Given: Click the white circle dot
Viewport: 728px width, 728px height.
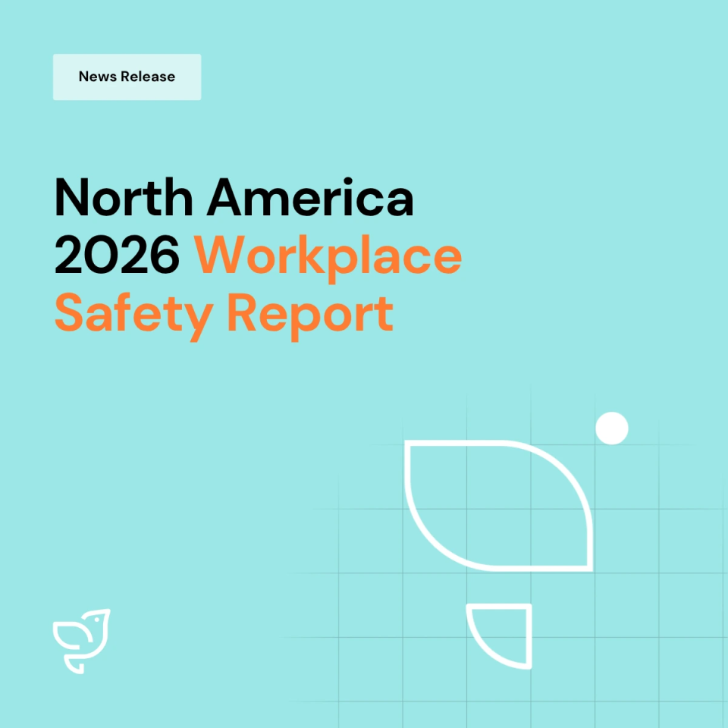Looking at the screenshot, I should tap(612, 428).
